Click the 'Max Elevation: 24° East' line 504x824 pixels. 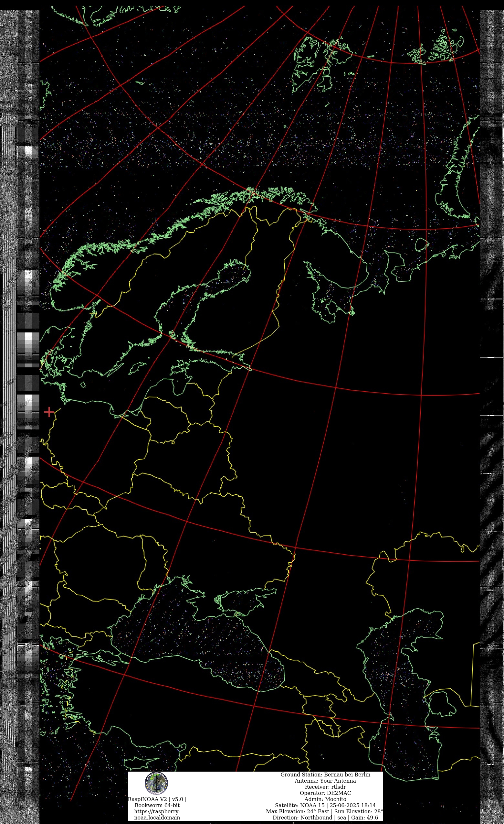click(325, 811)
